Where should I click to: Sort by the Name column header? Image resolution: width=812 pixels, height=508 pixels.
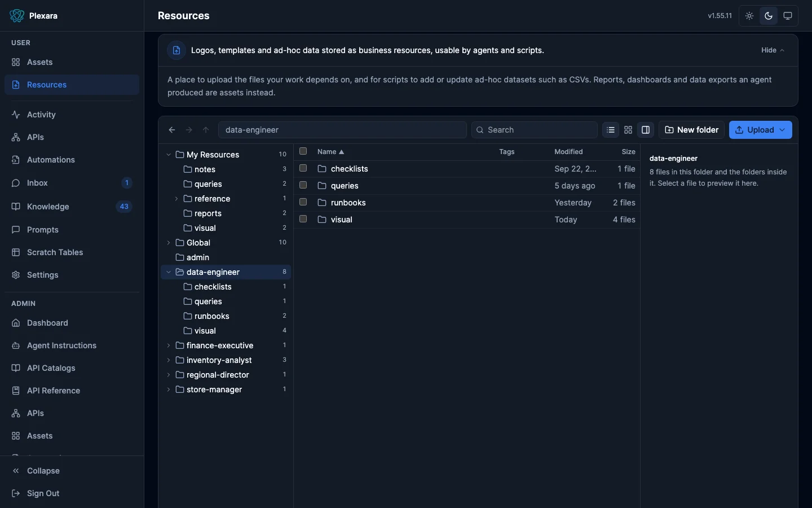tap(330, 152)
